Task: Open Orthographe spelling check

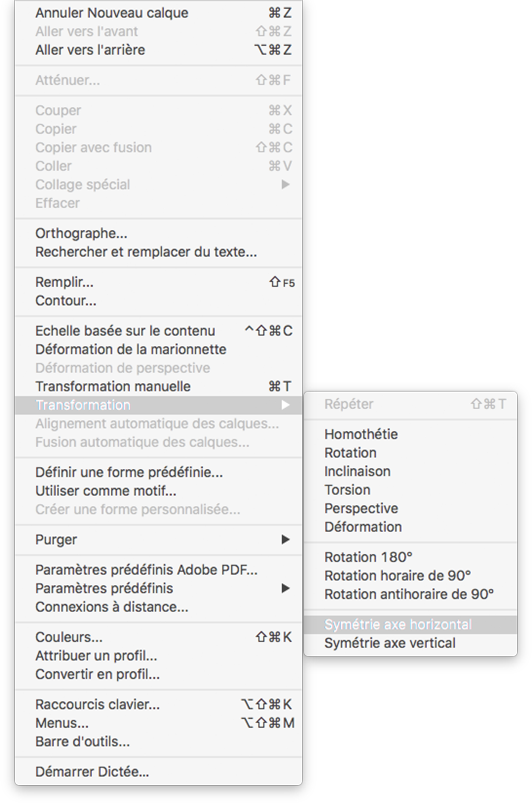Action: click(x=81, y=233)
